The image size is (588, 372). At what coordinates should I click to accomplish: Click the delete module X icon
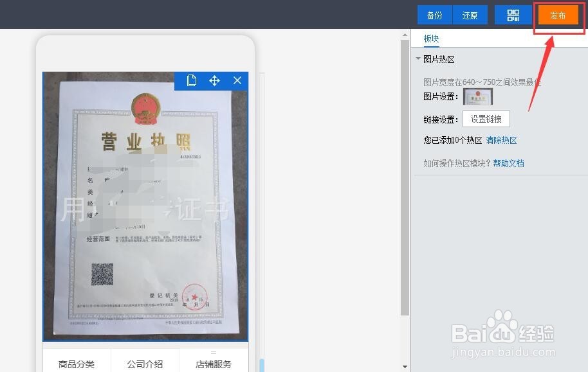pyautogui.click(x=237, y=80)
